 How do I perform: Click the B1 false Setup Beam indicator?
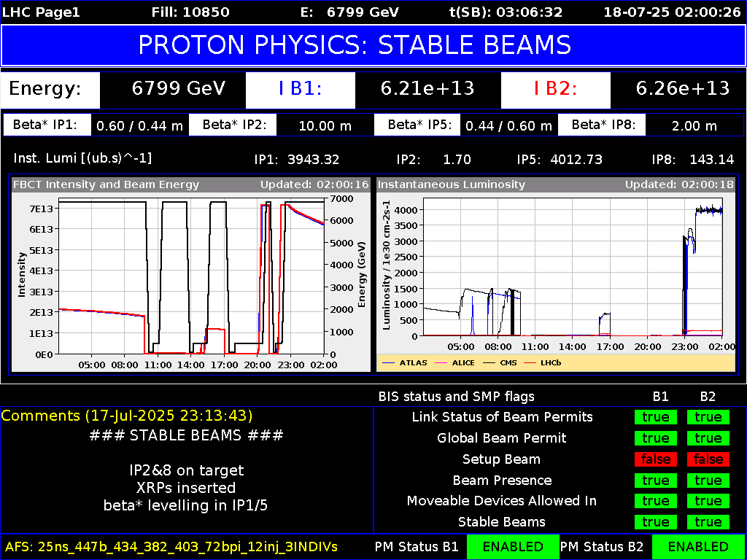[656, 459]
